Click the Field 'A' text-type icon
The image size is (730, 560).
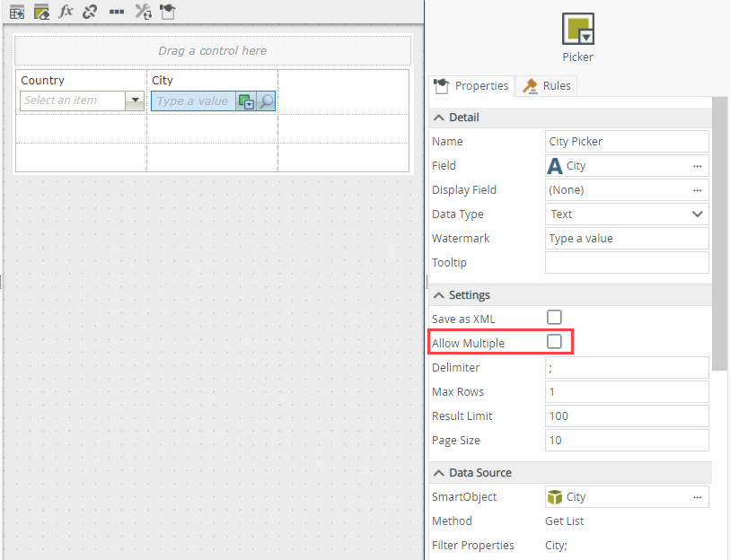(555, 166)
